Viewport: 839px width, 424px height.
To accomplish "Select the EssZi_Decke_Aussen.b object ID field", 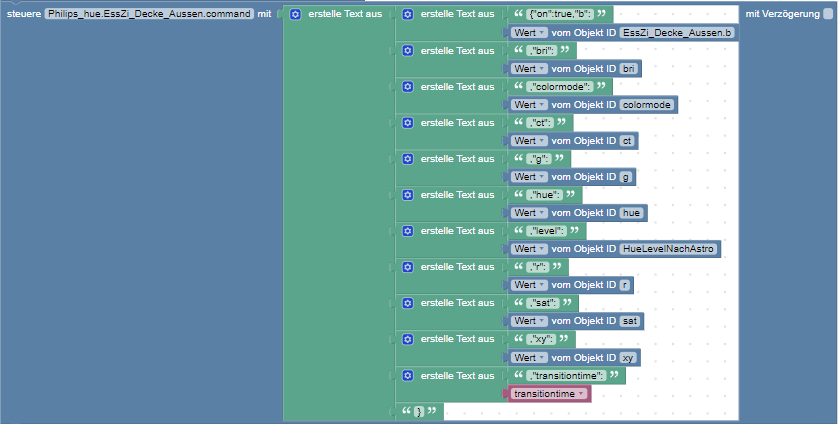I will pyautogui.click(x=677, y=33).
